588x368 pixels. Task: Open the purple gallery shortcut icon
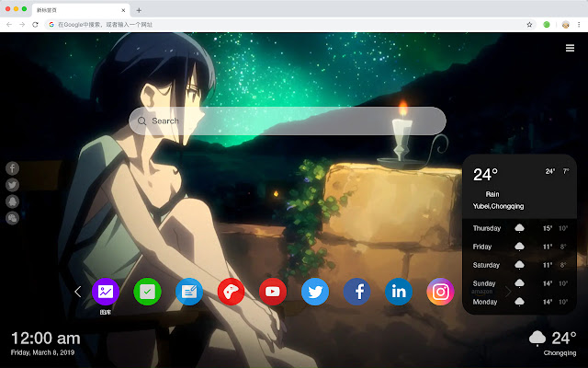(x=106, y=292)
